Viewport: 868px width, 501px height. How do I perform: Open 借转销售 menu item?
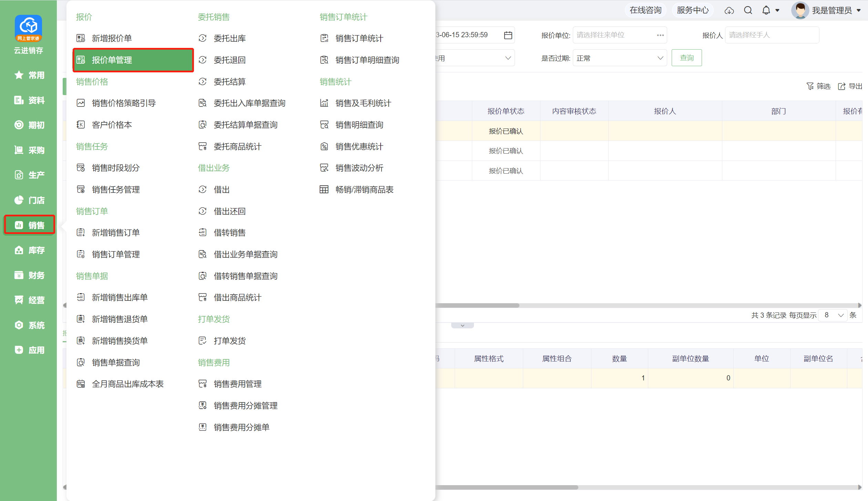pos(230,233)
